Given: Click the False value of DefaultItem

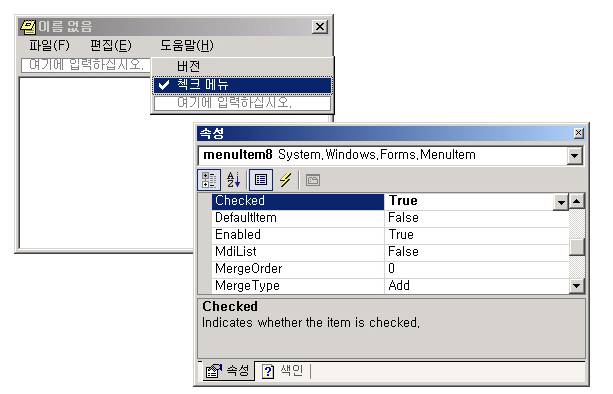Looking at the screenshot, I should point(403,217).
